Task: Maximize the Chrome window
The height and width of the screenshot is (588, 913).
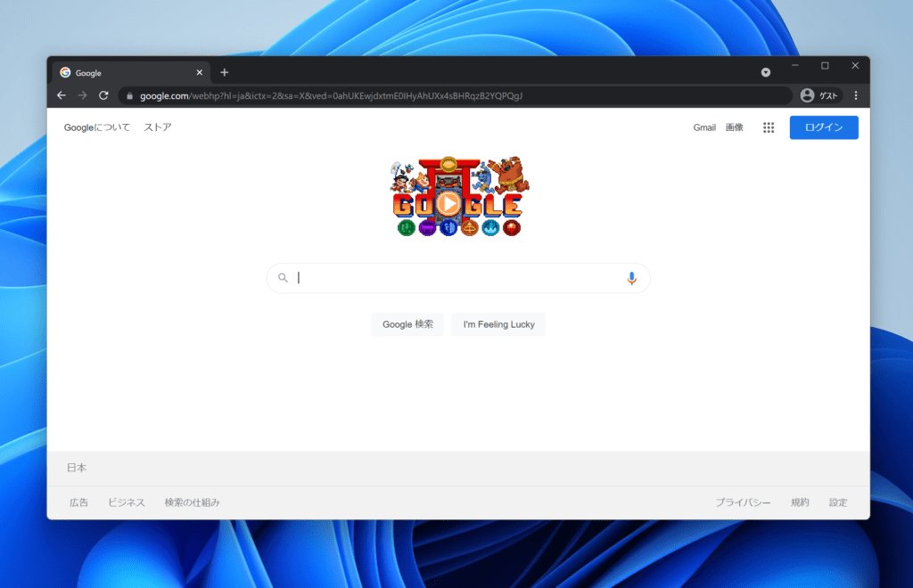Action: coord(825,66)
